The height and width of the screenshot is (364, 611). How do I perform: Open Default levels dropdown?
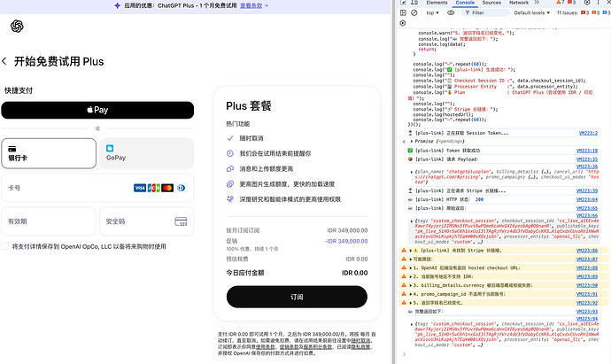(532, 13)
